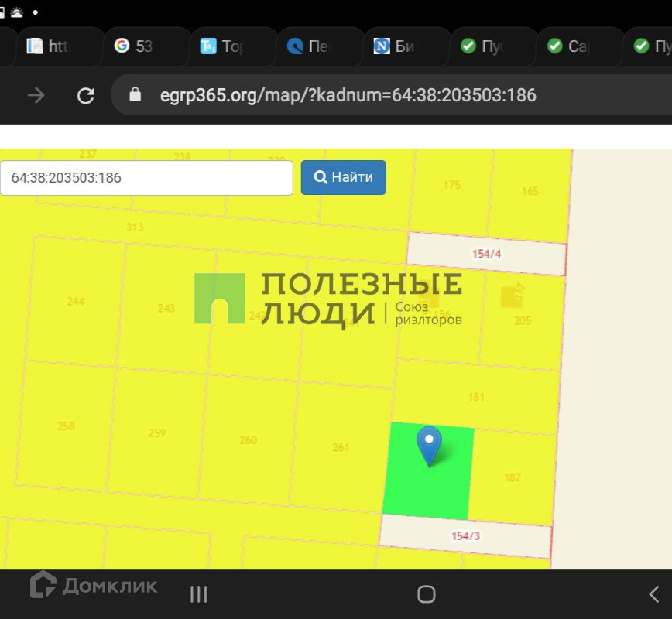The image size is (672, 619).
Task: Tap the lock icon in address bar
Action: click(135, 94)
